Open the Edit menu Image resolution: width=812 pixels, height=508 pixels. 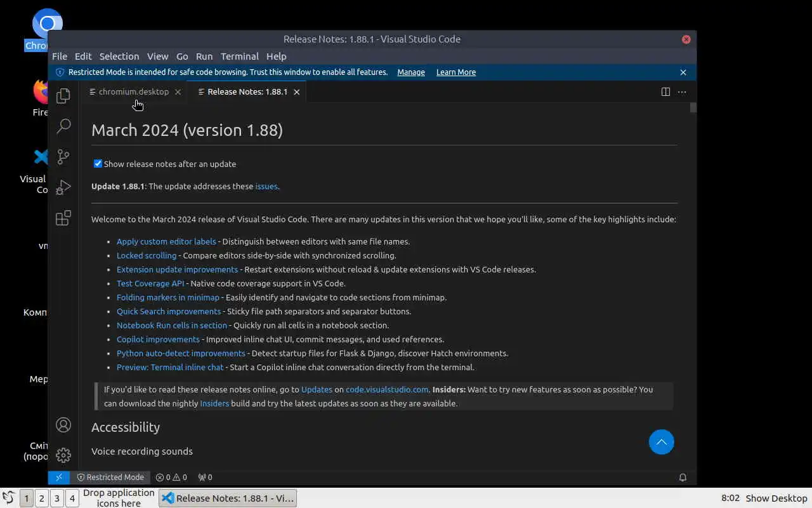83,56
